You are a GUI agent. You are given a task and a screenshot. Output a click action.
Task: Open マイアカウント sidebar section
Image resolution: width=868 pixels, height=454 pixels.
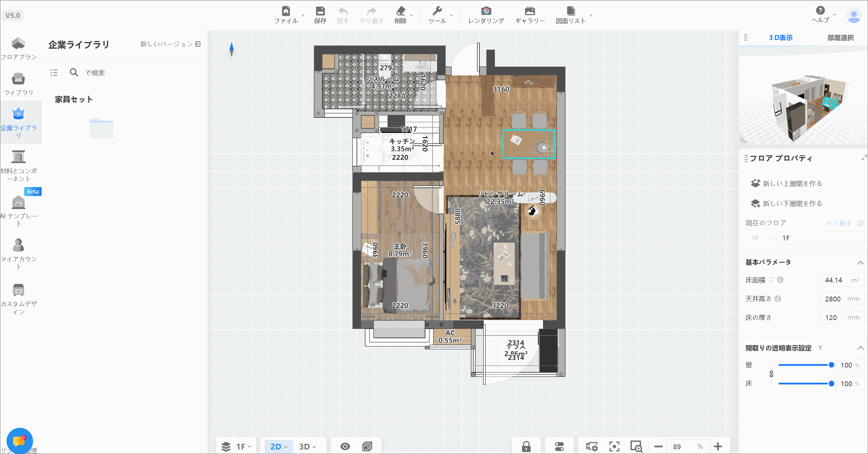point(19,254)
